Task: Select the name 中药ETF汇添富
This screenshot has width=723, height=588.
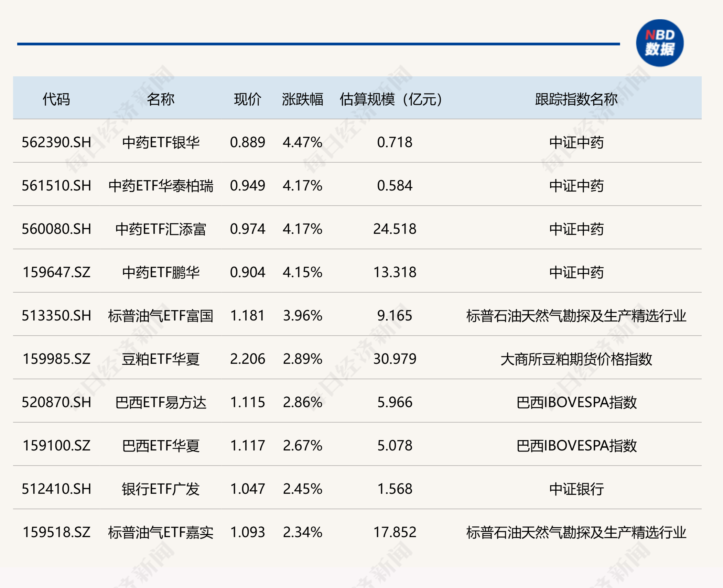Action: point(161,229)
